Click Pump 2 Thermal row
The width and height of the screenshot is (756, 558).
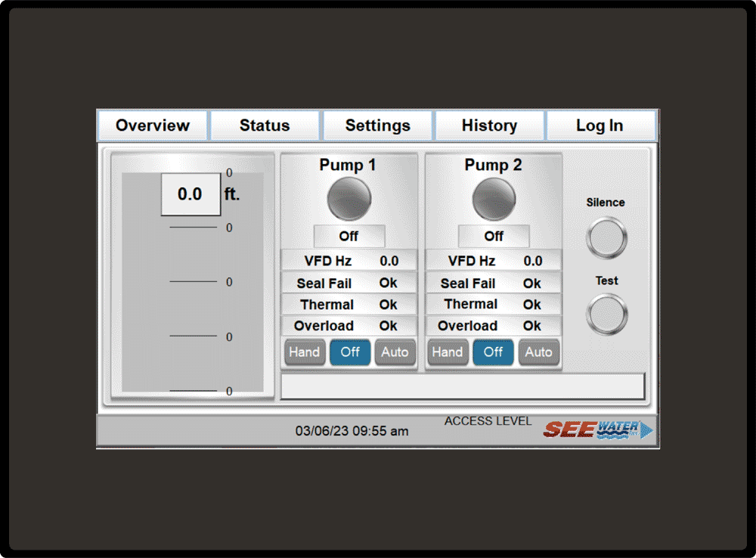click(x=493, y=304)
